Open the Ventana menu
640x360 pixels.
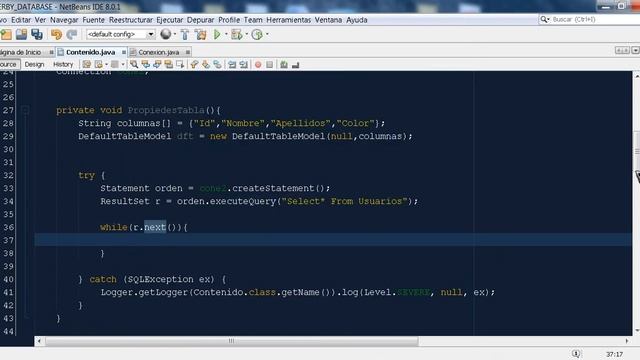[x=328, y=20]
